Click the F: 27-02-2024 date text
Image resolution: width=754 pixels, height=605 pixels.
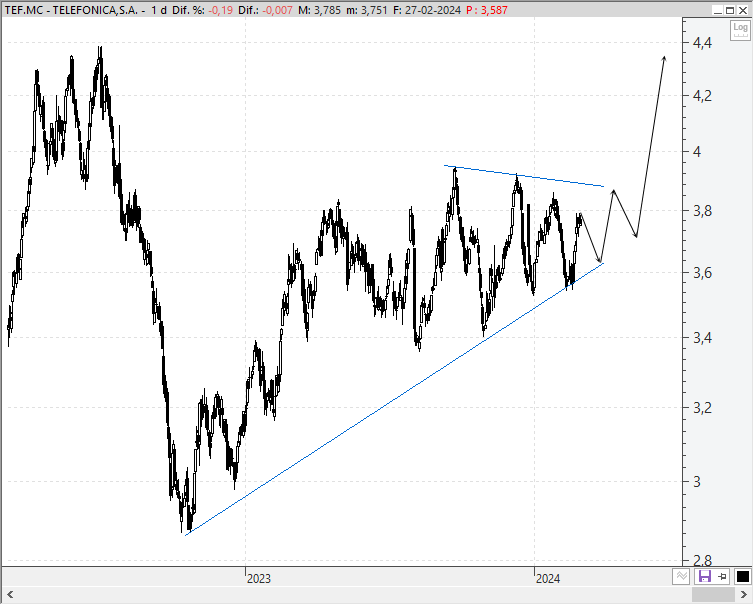click(x=427, y=10)
